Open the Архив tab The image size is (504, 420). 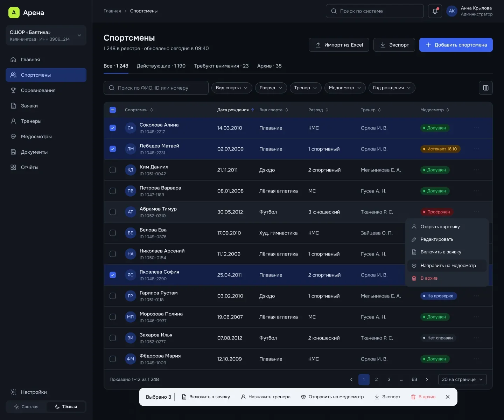click(269, 66)
